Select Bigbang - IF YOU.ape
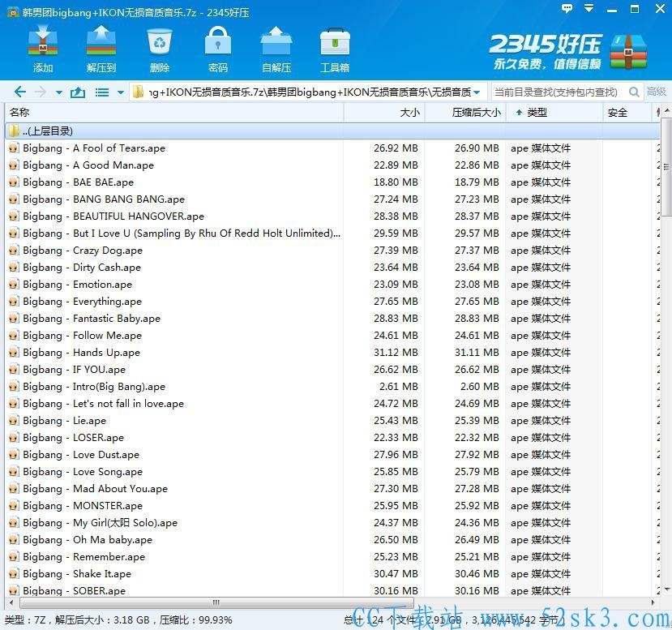This screenshot has width=672, height=630. 332,370
